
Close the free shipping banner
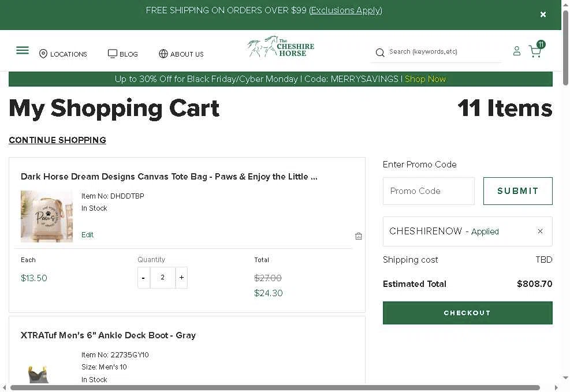pyautogui.click(x=543, y=14)
